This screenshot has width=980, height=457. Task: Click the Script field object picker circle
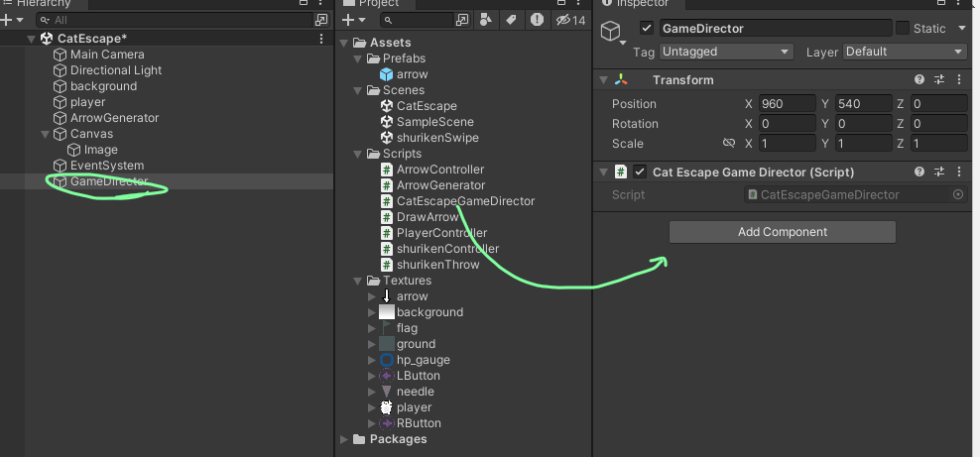pos(958,194)
